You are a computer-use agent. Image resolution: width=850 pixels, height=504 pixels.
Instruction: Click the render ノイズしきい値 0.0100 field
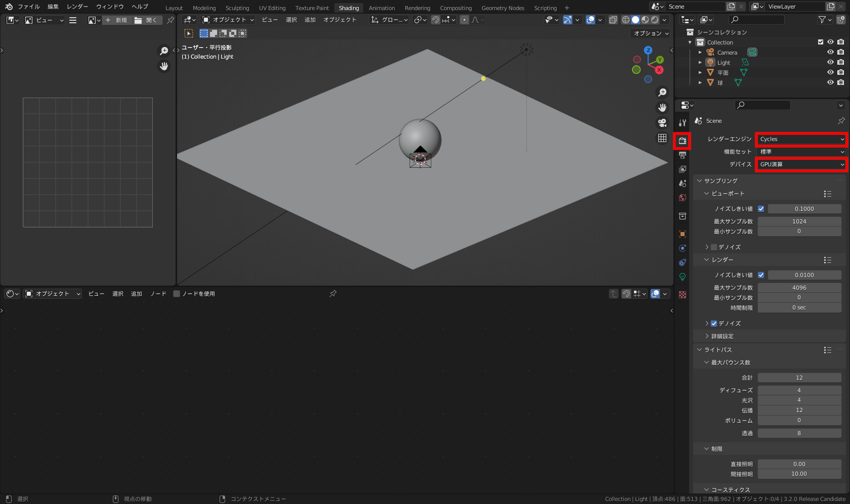pos(804,275)
